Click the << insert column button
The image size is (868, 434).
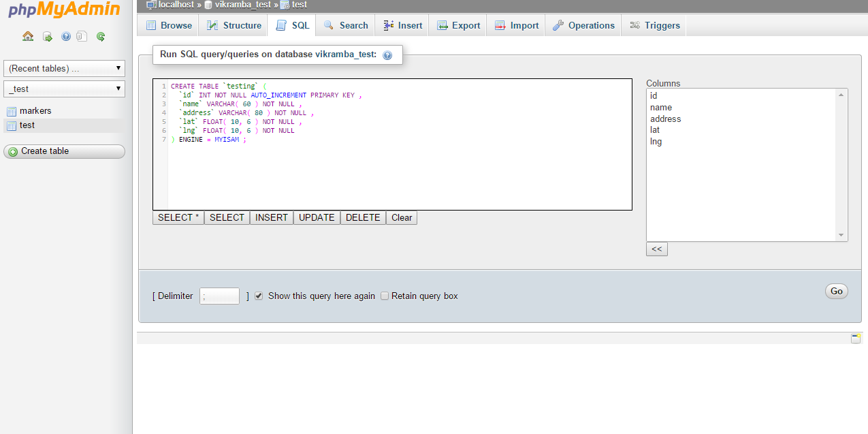(657, 249)
